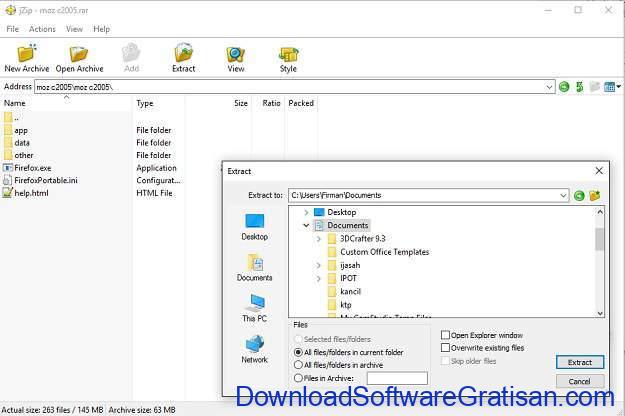The height and width of the screenshot is (416, 625).
Task: Sort by the Name column header
Action: (66, 103)
